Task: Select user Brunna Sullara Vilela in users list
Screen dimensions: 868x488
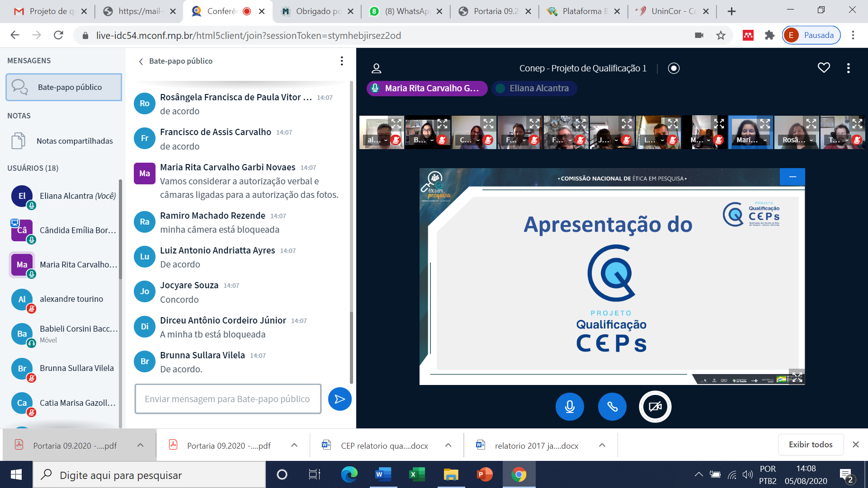Action: (x=63, y=368)
